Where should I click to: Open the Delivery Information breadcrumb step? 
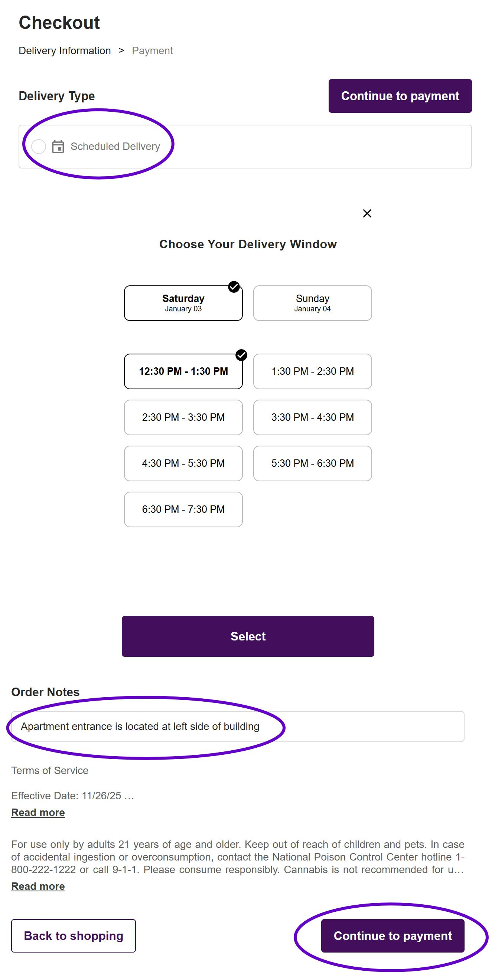coord(65,50)
